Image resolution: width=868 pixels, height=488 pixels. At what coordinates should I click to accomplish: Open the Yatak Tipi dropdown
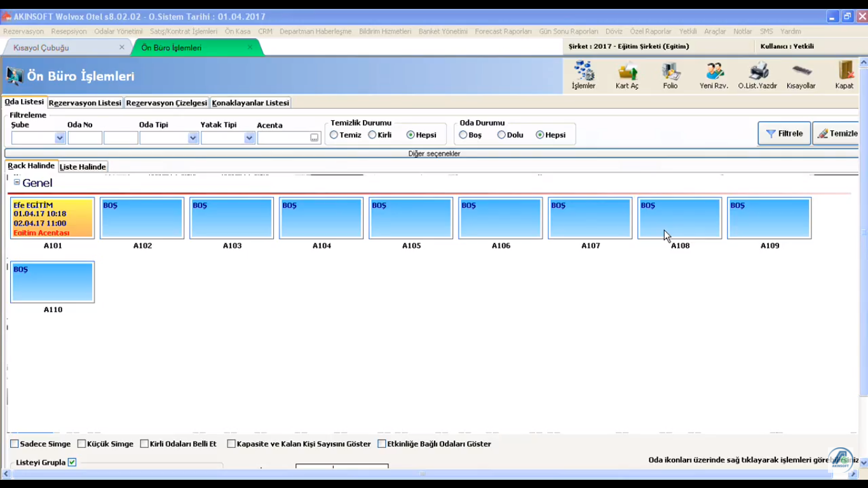pos(249,138)
